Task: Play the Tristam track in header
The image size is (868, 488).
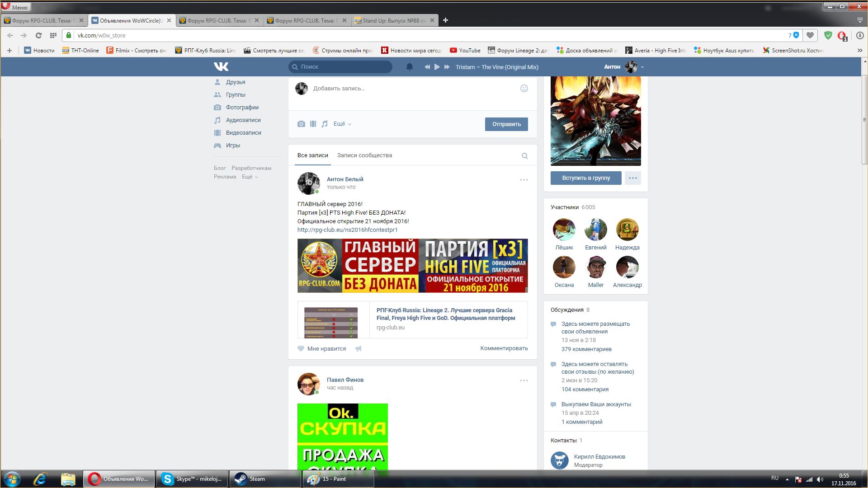Action: [x=437, y=67]
